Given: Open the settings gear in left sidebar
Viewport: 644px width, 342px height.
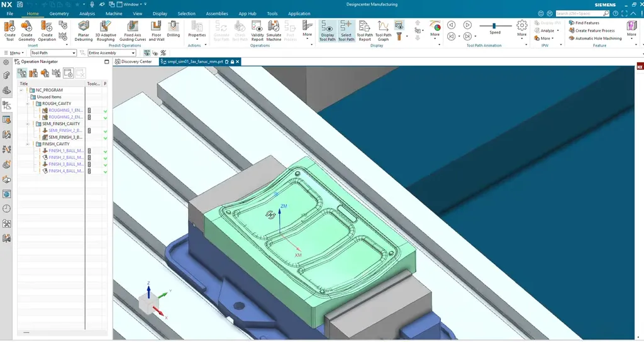Looking at the screenshot, I should tap(6, 62).
